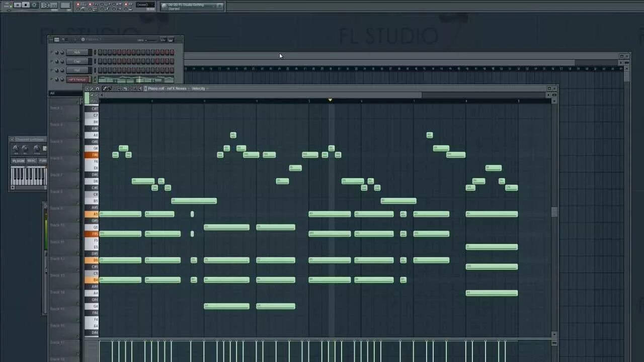Open the Piano roll - reFX Nexus target dropdown

click(168, 88)
